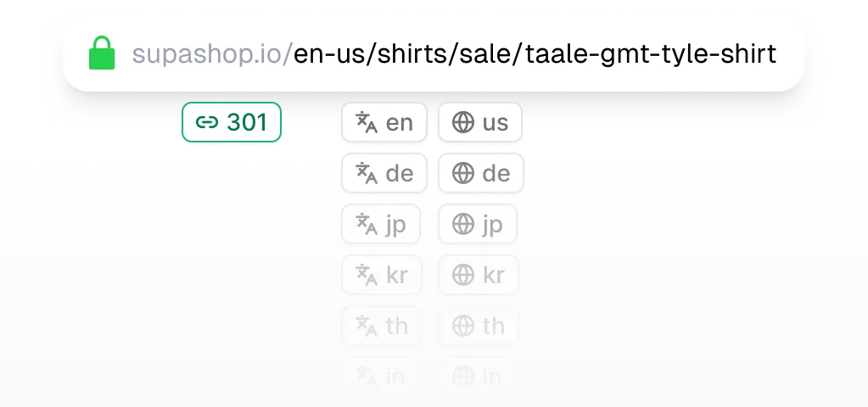Pick the th region option

pyautogui.click(x=478, y=326)
